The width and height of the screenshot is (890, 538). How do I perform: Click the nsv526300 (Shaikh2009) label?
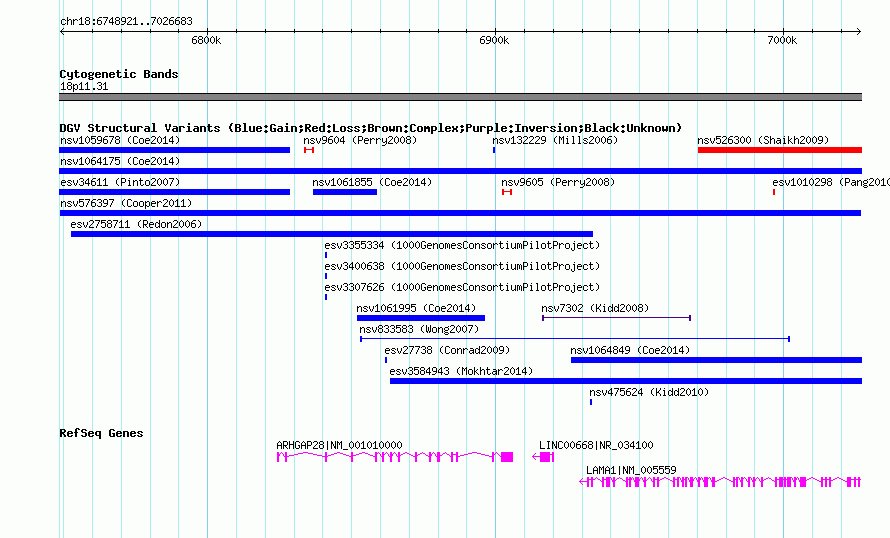click(763, 140)
